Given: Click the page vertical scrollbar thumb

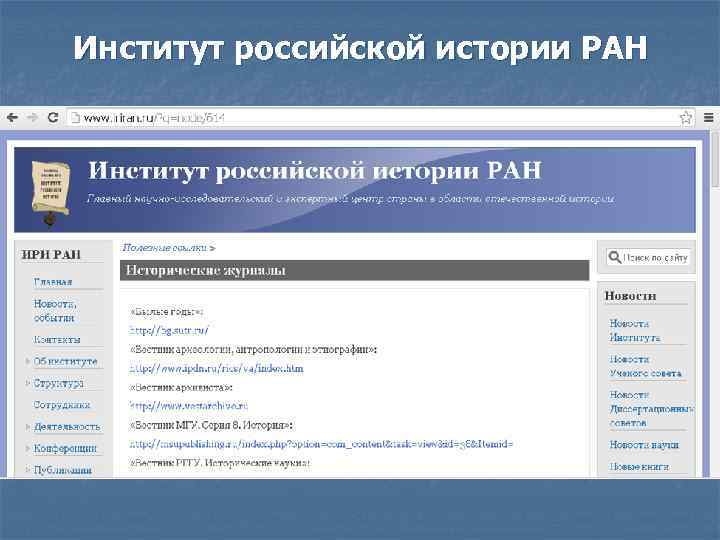Looking at the screenshot, I should 715,158.
